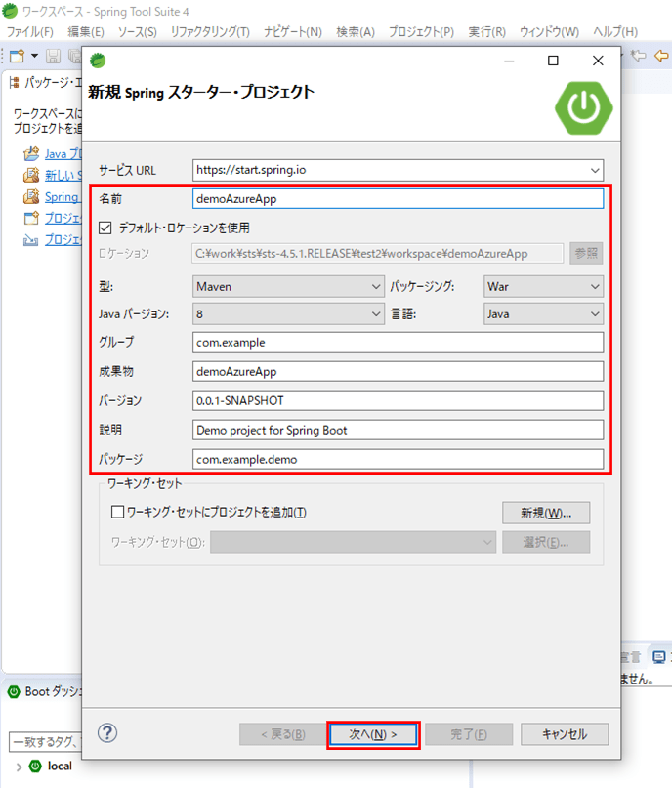Open the File menu
Viewport: 672px width, 788px height.
tap(30, 32)
